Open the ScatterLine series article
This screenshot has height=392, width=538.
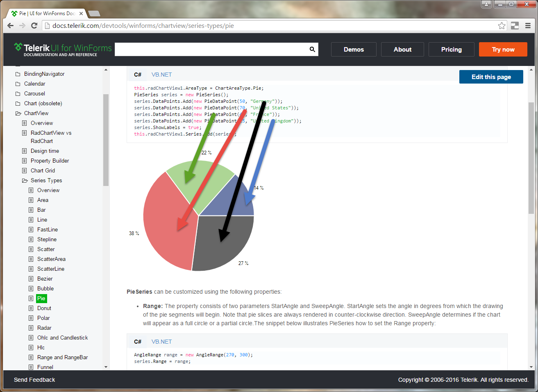tap(51, 269)
